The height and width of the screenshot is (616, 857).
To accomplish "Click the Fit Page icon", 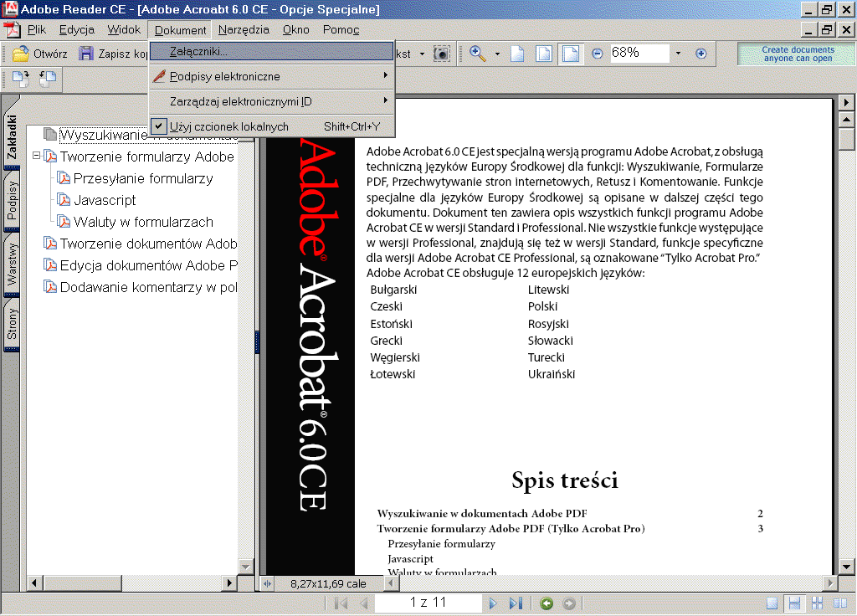I will click(x=544, y=53).
